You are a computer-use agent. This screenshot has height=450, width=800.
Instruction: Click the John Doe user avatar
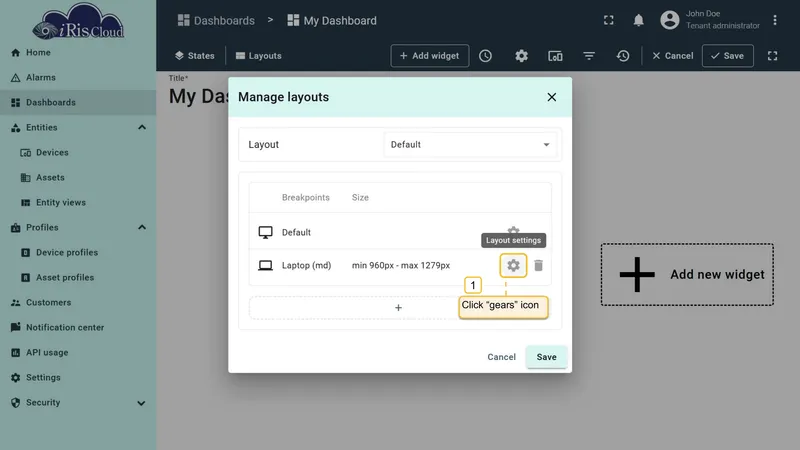670,20
